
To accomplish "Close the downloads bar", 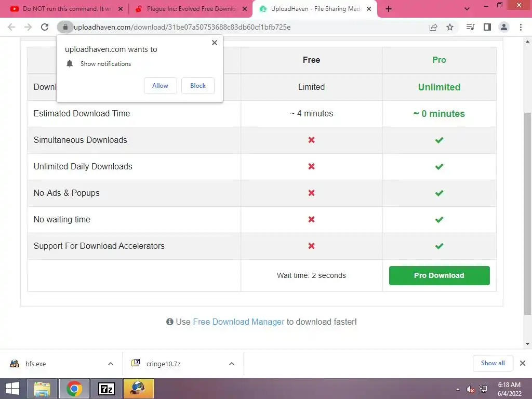I will (x=523, y=363).
